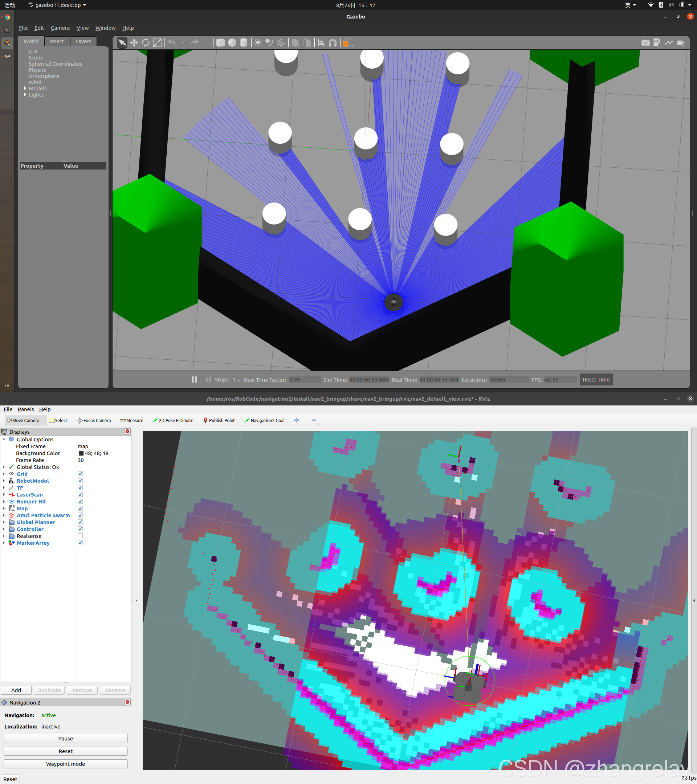The image size is (697, 784).
Task: Click the 2D Pose Estimate tool
Action: pyautogui.click(x=173, y=420)
